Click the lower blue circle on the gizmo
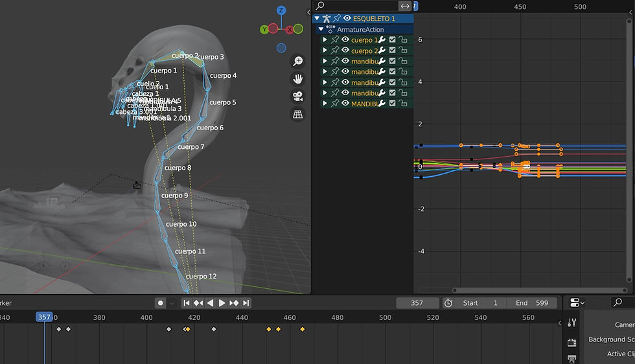The image size is (635, 364). point(281,48)
